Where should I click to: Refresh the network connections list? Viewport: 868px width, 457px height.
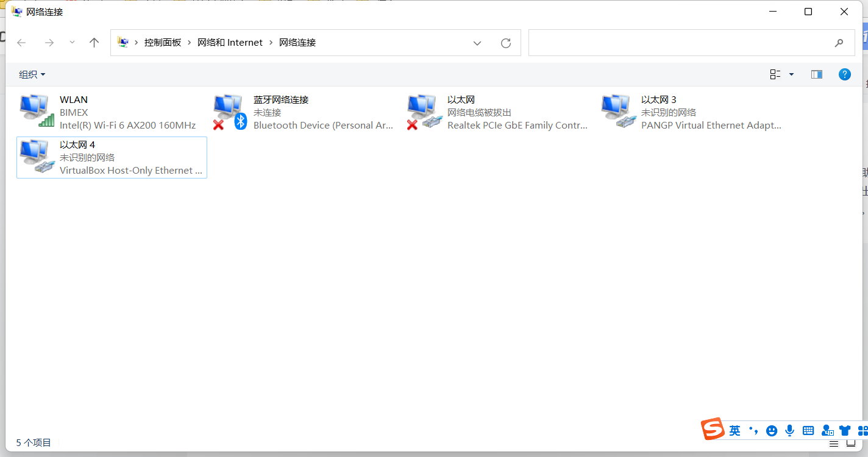click(x=506, y=43)
